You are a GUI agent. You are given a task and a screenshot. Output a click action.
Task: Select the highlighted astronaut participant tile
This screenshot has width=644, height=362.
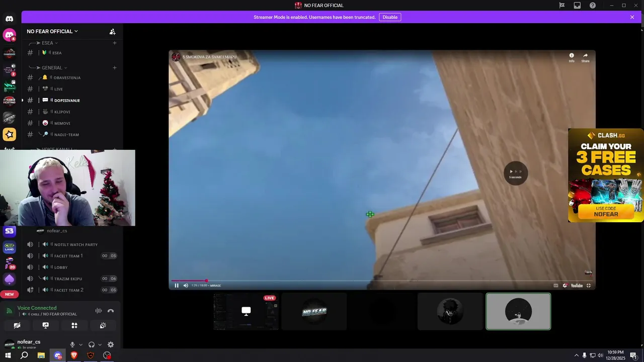coord(518,312)
